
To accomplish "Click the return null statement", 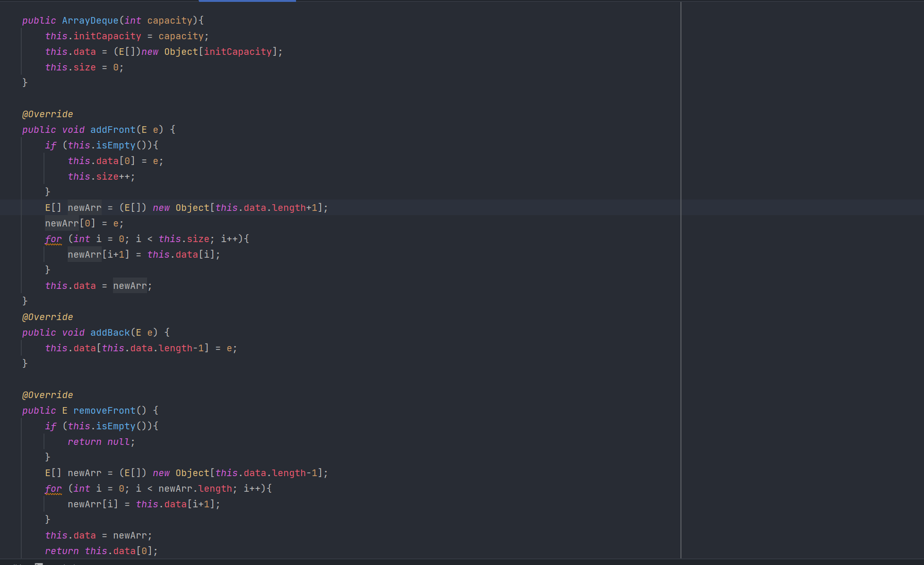I will point(101,442).
